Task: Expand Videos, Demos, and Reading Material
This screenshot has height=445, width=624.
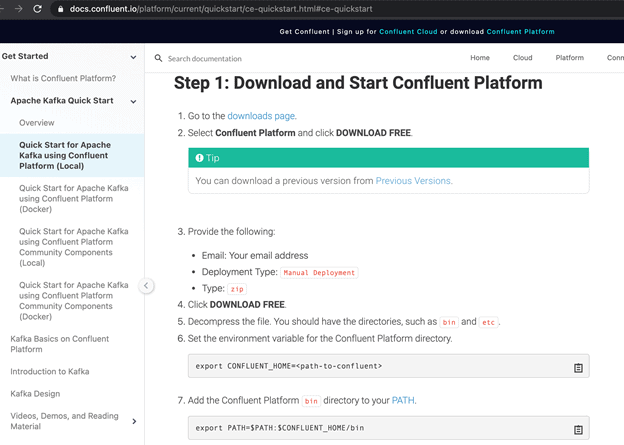Action: (x=134, y=422)
